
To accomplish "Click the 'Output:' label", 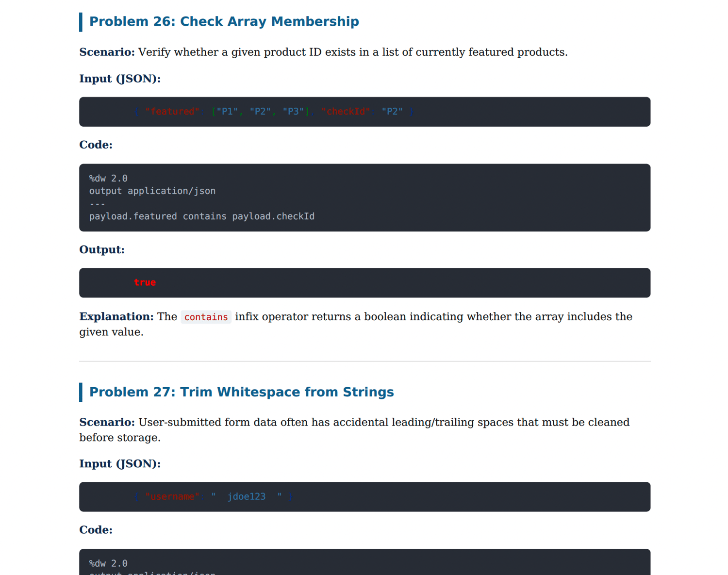I will [102, 249].
